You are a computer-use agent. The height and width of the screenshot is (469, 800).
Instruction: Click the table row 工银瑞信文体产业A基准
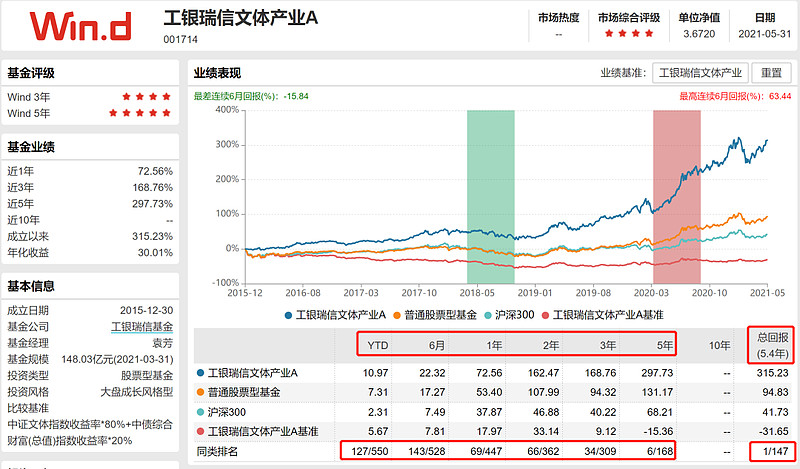(493, 431)
